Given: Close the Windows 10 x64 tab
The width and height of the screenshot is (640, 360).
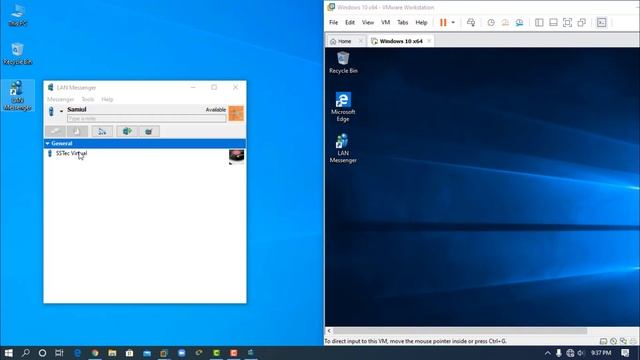Looking at the screenshot, I should point(429,41).
